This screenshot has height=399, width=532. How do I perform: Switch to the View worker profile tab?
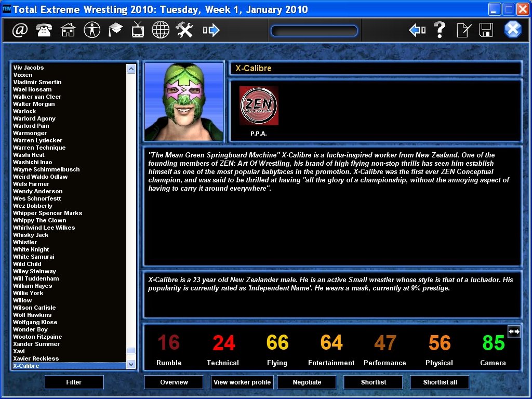pos(242,382)
